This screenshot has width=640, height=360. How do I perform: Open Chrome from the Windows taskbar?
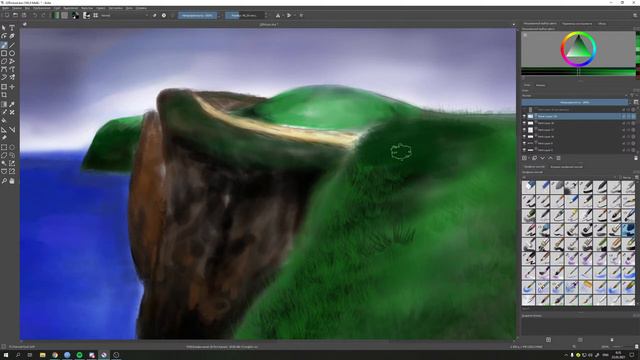coord(55,355)
